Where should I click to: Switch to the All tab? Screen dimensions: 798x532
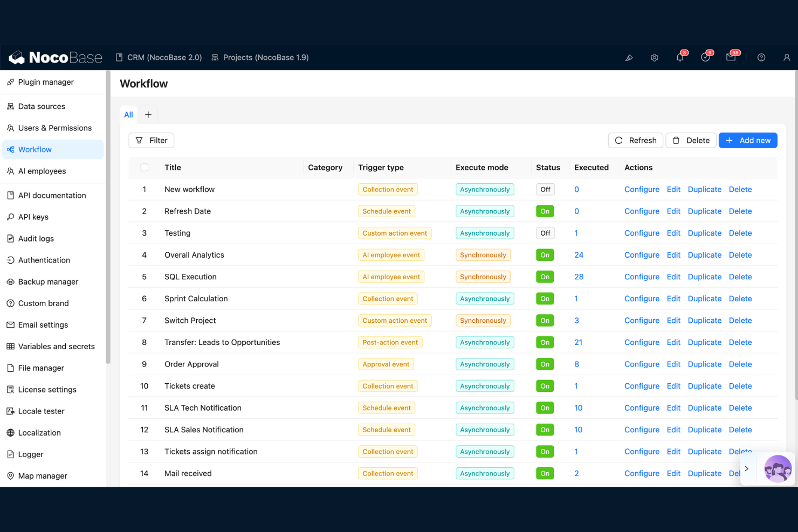[128, 114]
